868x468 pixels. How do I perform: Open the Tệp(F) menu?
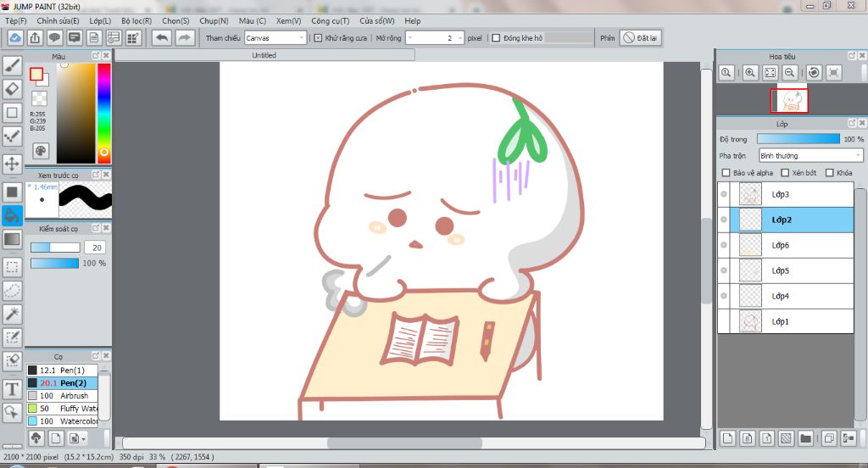(16, 21)
